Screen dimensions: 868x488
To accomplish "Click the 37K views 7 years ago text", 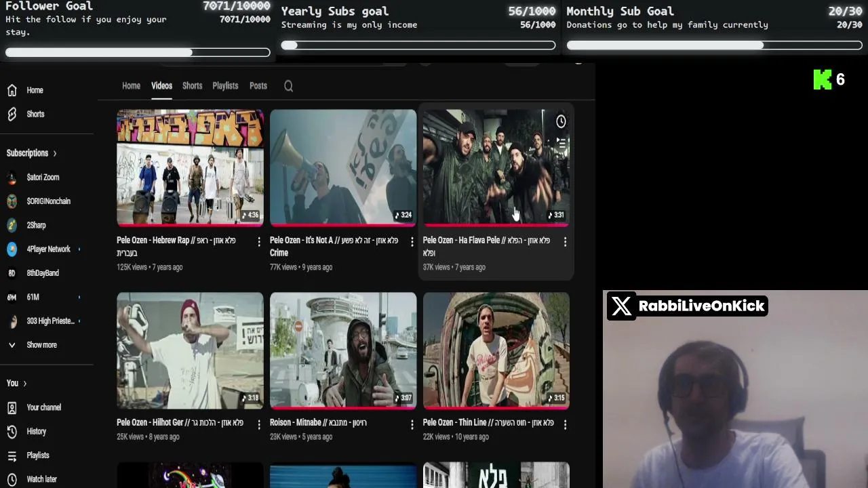I will pos(454,267).
